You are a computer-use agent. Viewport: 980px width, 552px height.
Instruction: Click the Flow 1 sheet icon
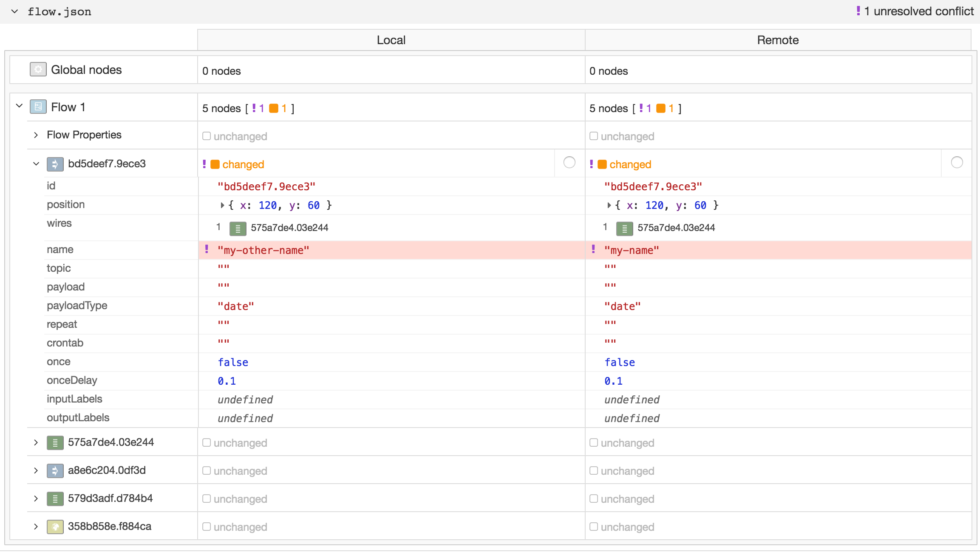(x=38, y=106)
